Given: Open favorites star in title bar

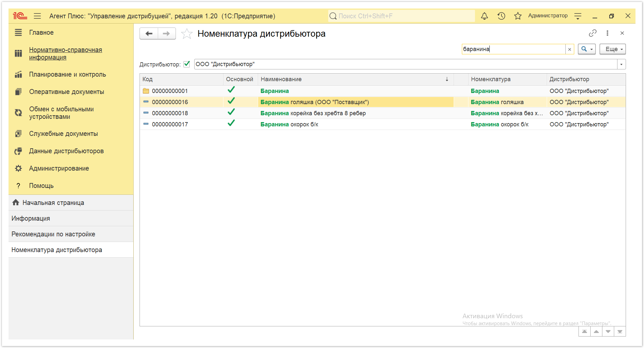Looking at the screenshot, I should pyautogui.click(x=518, y=16).
